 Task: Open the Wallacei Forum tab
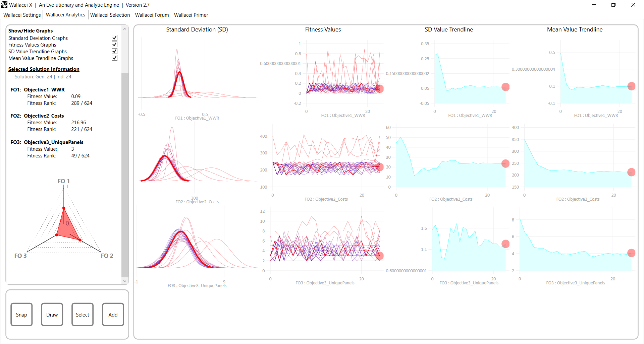(x=152, y=15)
